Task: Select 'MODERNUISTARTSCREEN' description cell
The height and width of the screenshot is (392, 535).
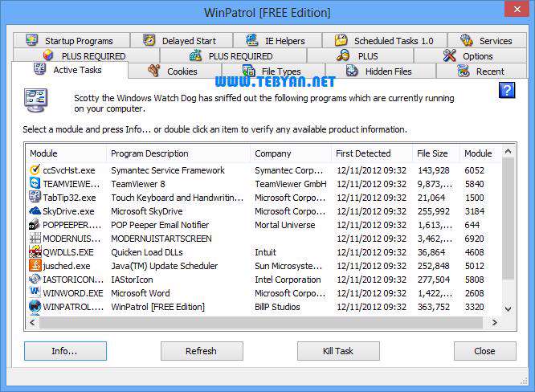Action: point(161,239)
